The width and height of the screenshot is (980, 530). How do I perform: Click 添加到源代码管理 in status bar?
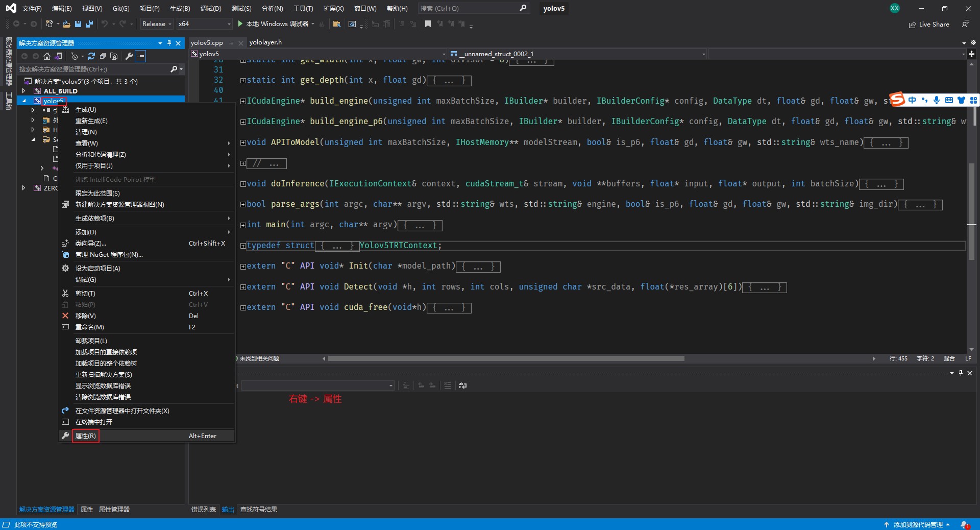pyautogui.click(x=918, y=524)
